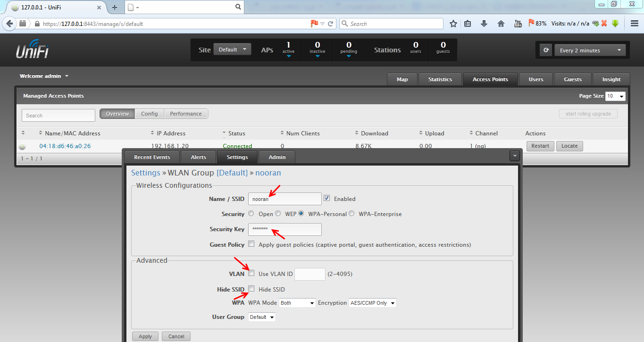Reload page using address bar reload icon
Image resolution: width=644 pixels, height=342 pixels.
click(x=331, y=24)
